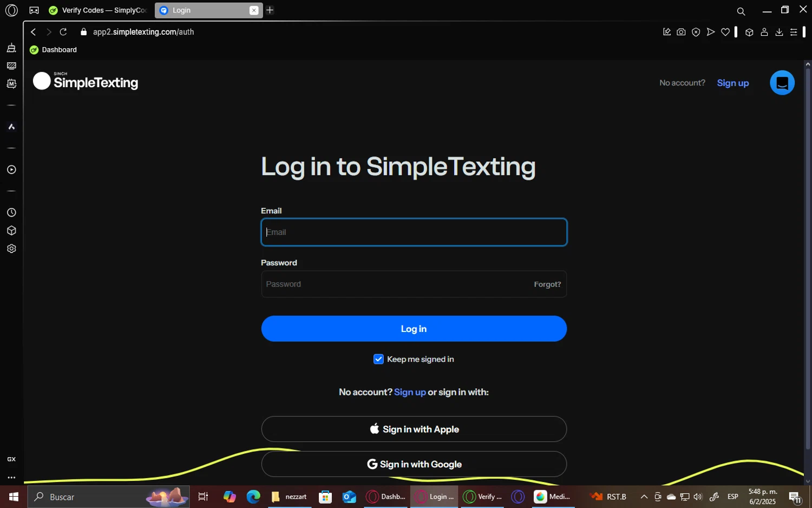Click the Buscar search box on the taskbar

[x=108, y=497]
